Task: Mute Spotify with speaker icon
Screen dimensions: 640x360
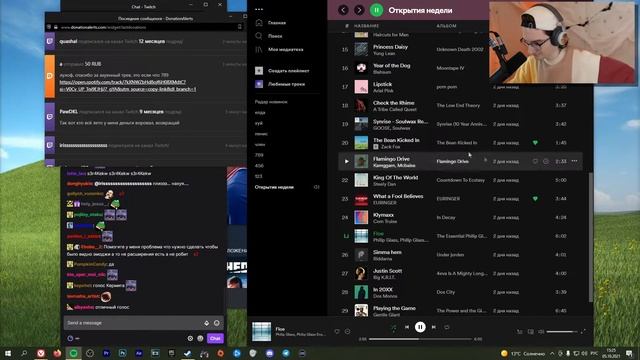Action: [x=541, y=332]
